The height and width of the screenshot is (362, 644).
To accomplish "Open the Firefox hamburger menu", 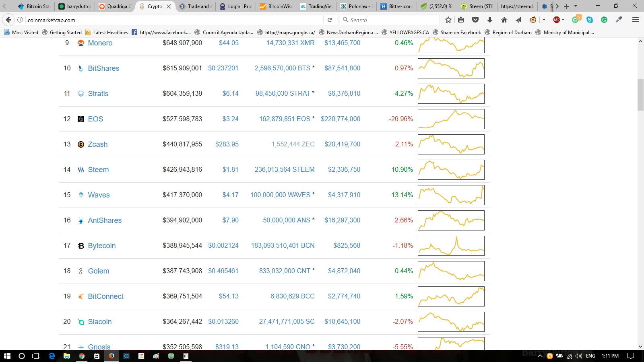I will click(x=636, y=20).
